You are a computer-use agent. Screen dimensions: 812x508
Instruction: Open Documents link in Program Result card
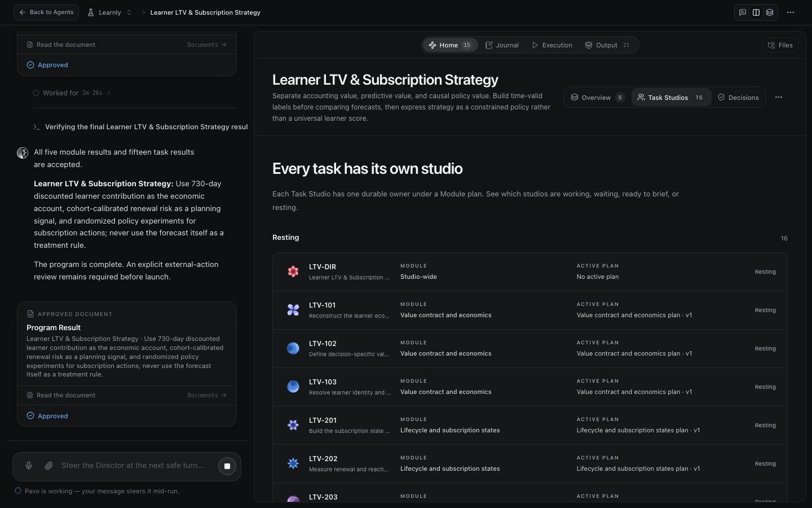tap(207, 395)
